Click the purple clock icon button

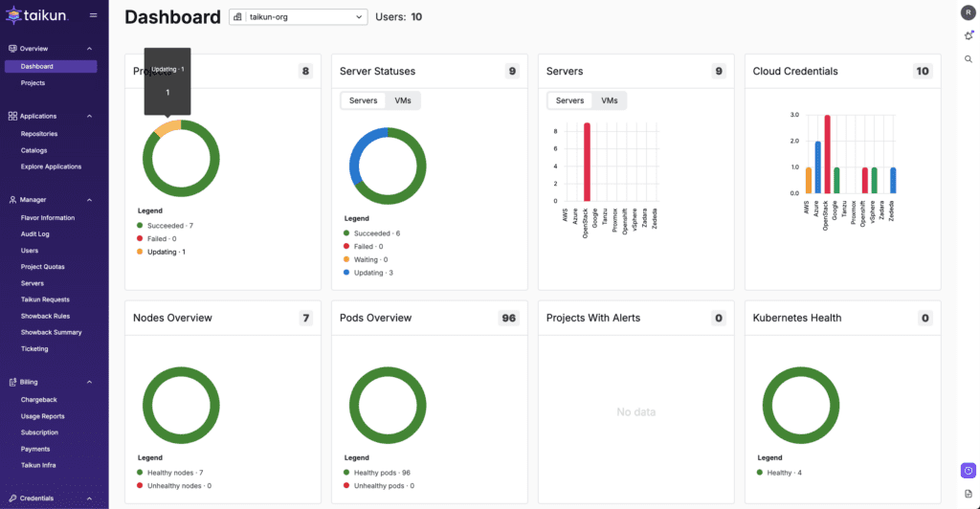968,470
